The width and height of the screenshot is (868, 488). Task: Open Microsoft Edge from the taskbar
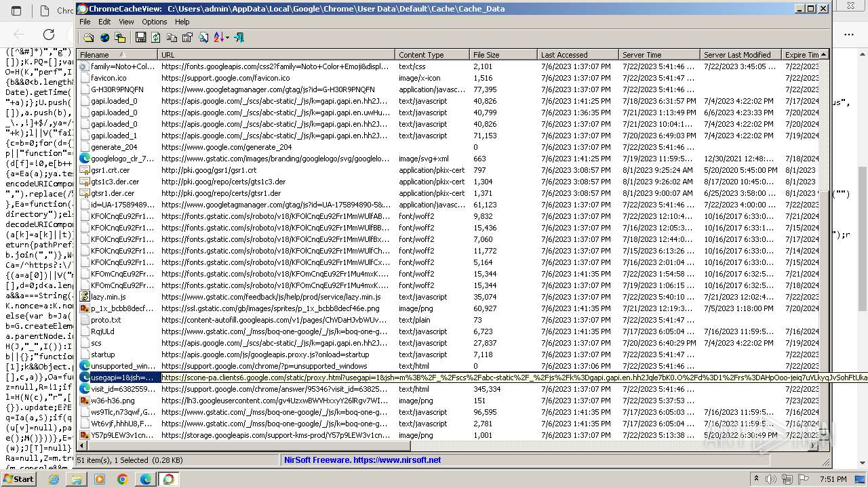pos(146,479)
